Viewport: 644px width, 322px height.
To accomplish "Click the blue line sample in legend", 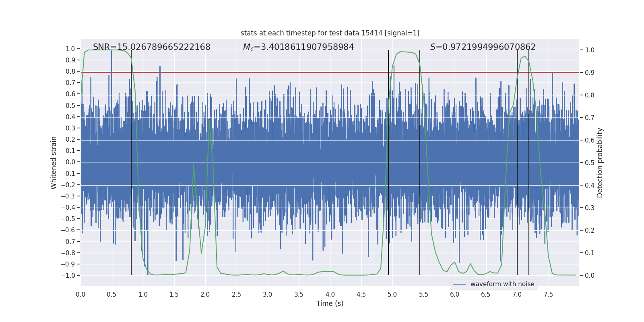I will [460, 284].
